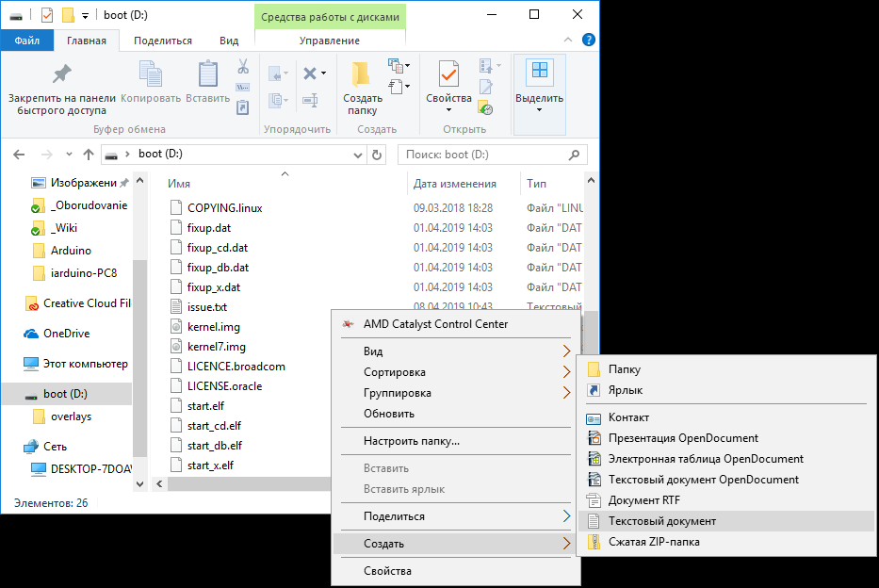
Task: Click the Copy path icon
Action: (243, 88)
